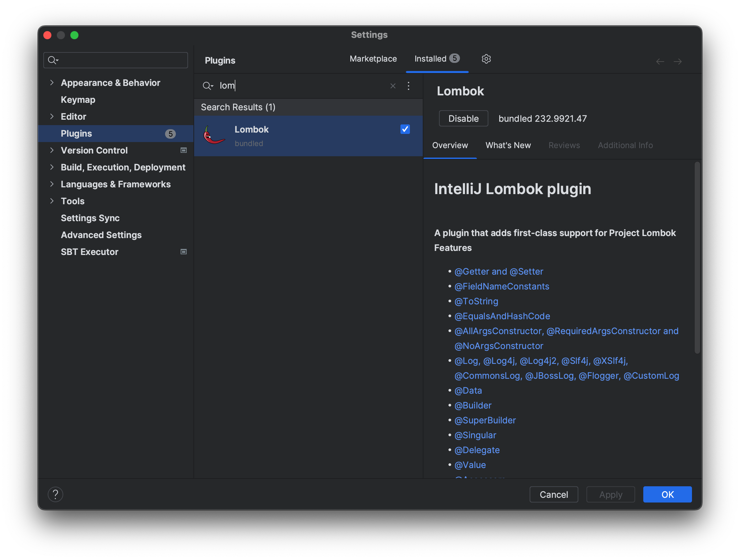Click the Disable button for Lombok
Screen dimensions: 740x560
pyautogui.click(x=464, y=118)
